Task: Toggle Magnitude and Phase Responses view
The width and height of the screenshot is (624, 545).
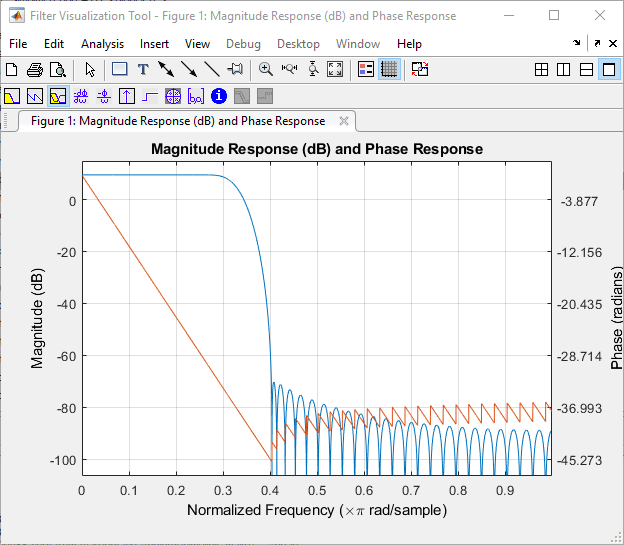Action: pos(58,97)
